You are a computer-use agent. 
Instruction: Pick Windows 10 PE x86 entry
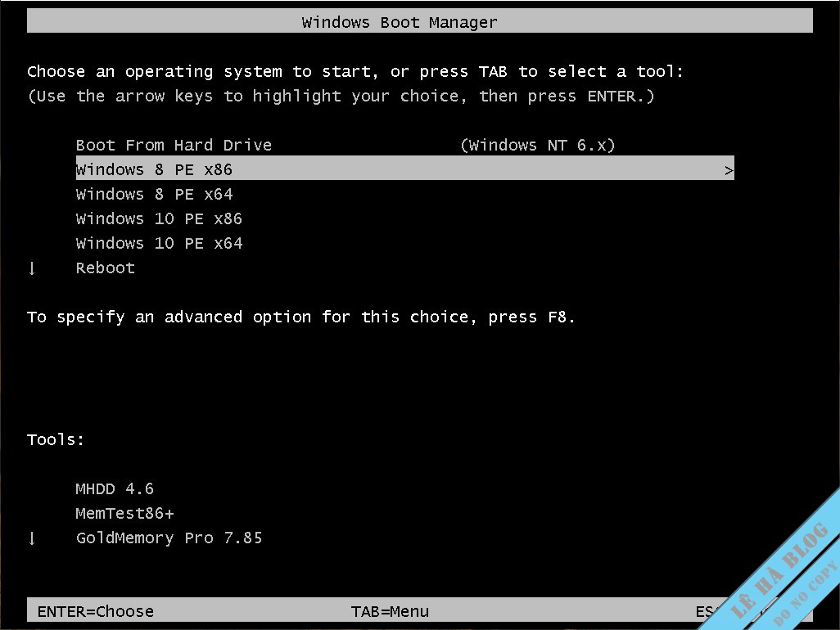pyautogui.click(x=159, y=219)
